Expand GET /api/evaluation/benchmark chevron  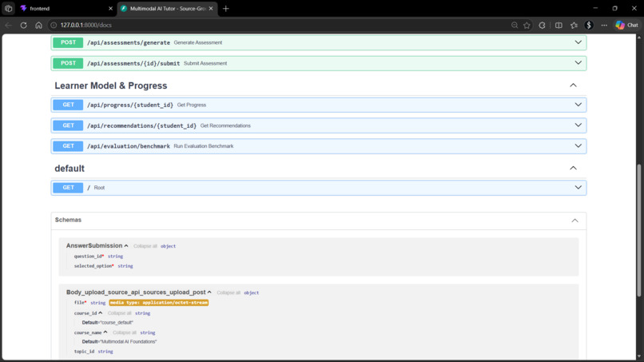(x=578, y=146)
